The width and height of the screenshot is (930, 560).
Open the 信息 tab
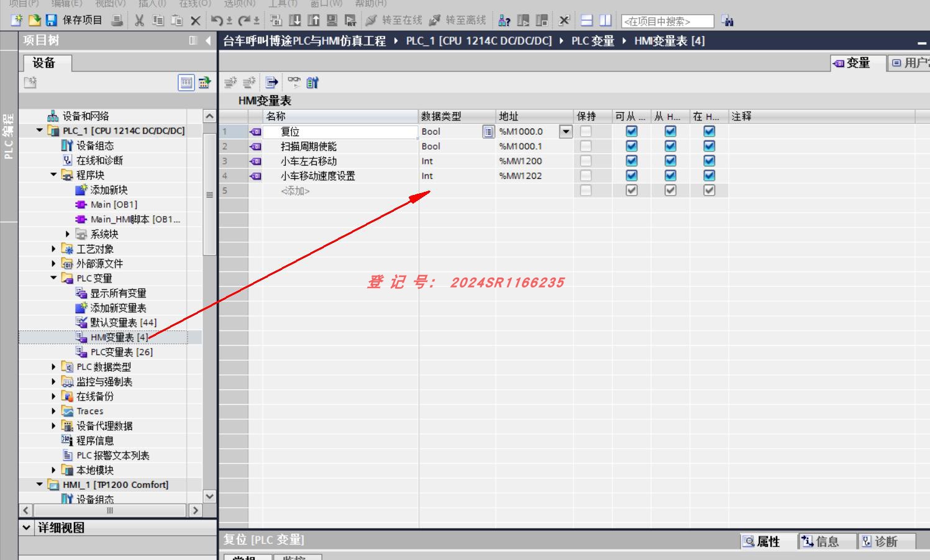click(826, 541)
